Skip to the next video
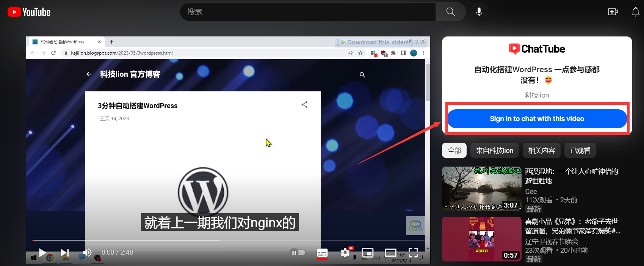 click(x=65, y=252)
